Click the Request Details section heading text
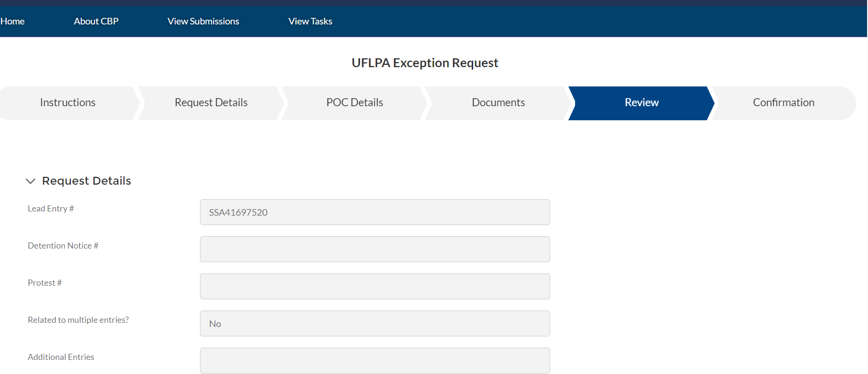The height and width of the screenshot is (374, 868). tap(86, 181)
